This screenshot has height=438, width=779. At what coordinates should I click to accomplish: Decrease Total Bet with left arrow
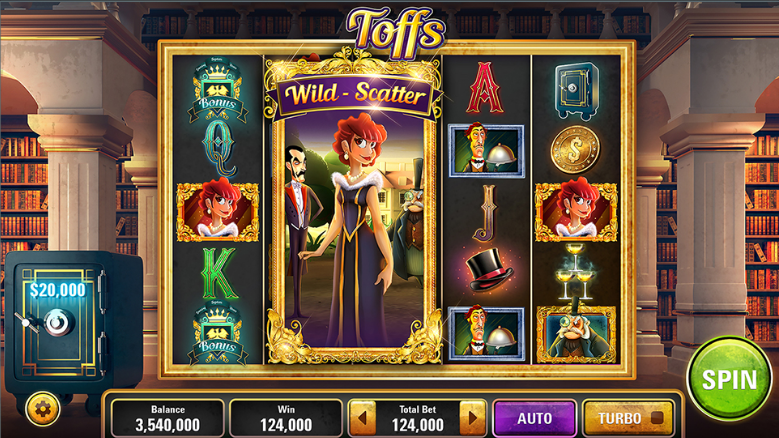(x=363, y=418)
